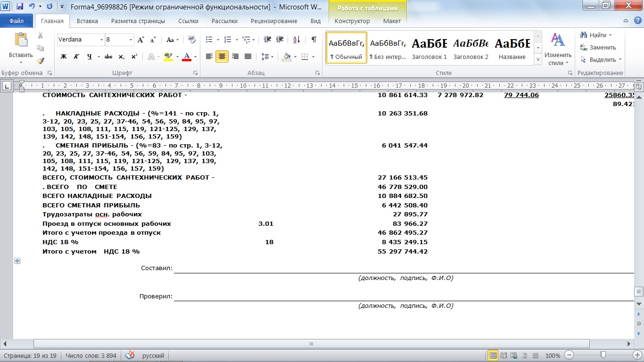Open the Изменить стили dropdown
This screenshot has width=644, height=362.
click(558, 49)
